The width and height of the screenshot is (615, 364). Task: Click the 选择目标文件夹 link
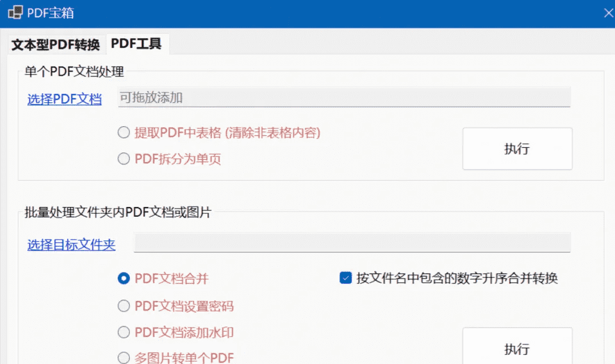pyautogui.click(x=71, y=245)
